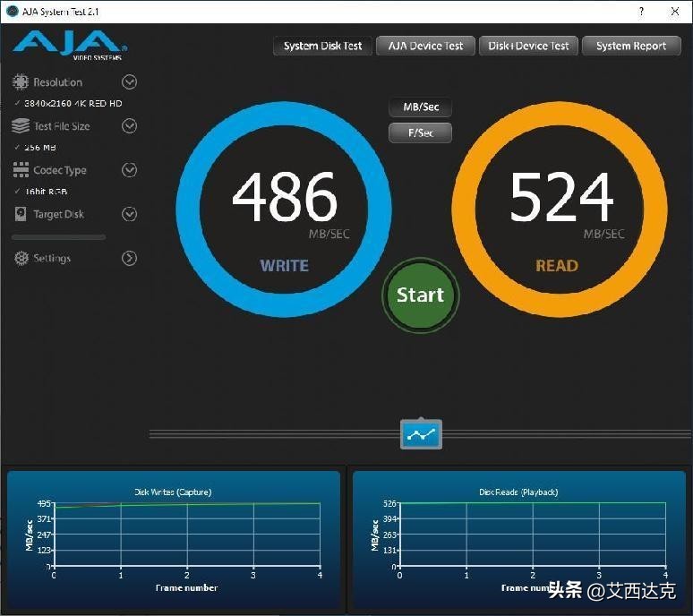Click the Disk Reads graph plot area

pyautogui.click(x=533, y=535)
